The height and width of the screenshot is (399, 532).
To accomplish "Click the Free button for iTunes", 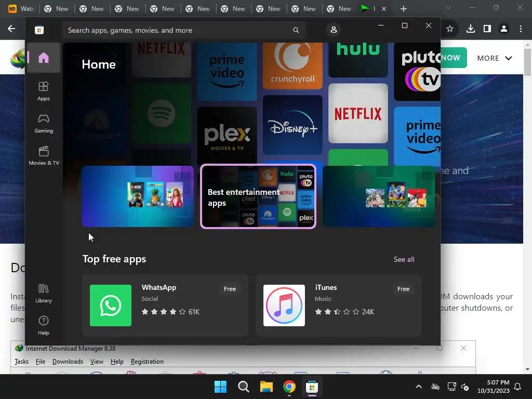I will (x=403, y=289).
